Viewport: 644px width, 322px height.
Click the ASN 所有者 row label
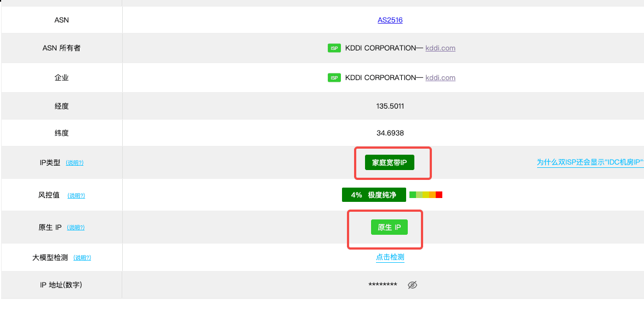[x=61, y=48]
